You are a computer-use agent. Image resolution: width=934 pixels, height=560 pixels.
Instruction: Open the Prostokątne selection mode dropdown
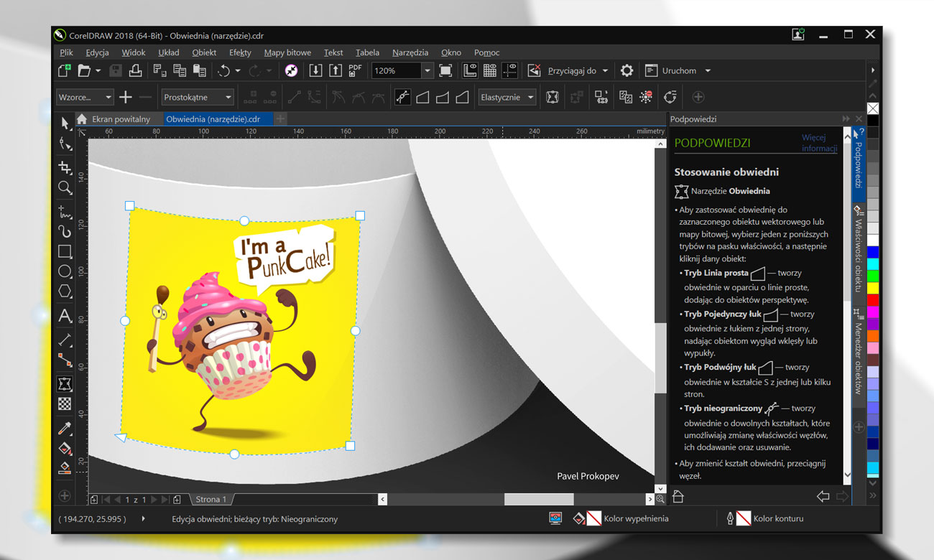click(x=228, y=97)
